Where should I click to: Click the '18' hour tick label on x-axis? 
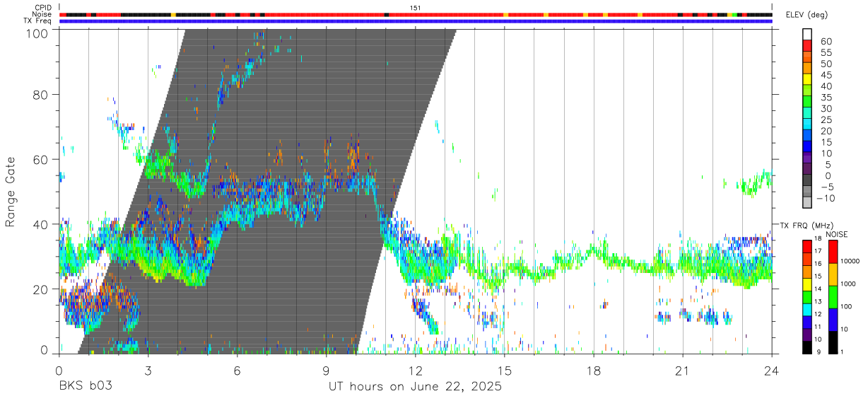click(594, 371)
